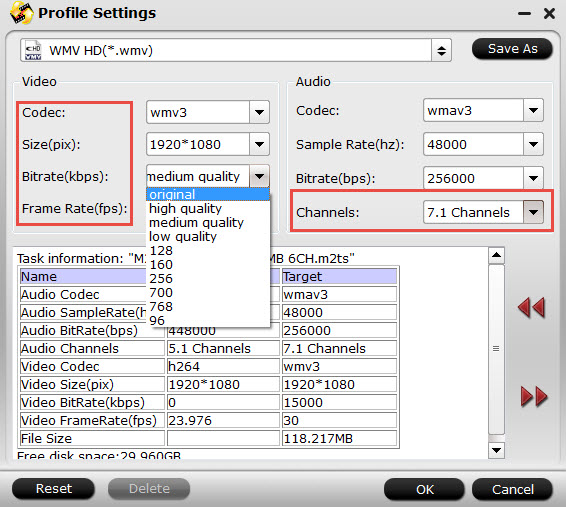The height and width of the screenshot is (507, 566).
Task: Click the Profile Settings app logo icon
Action: pos(21,13)
